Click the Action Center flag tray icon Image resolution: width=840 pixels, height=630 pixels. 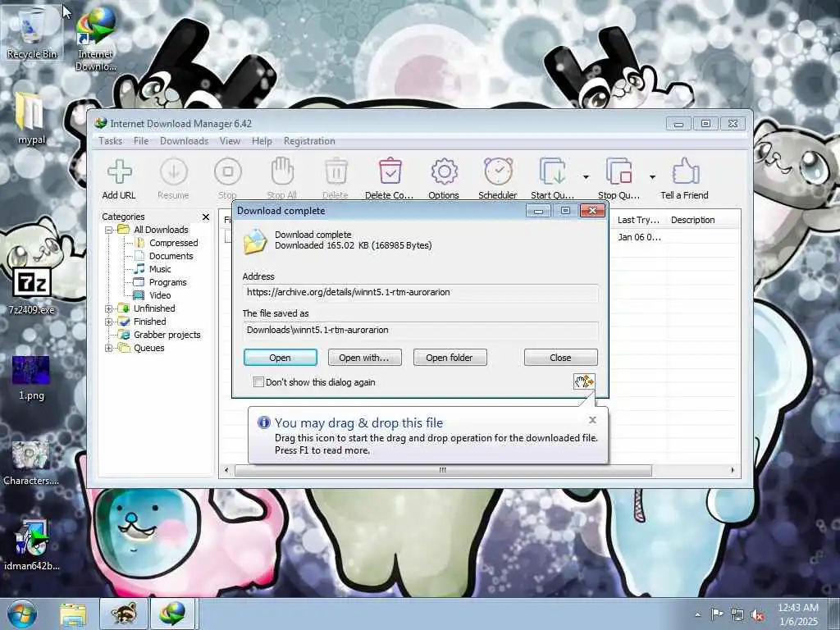pos(717,614)
